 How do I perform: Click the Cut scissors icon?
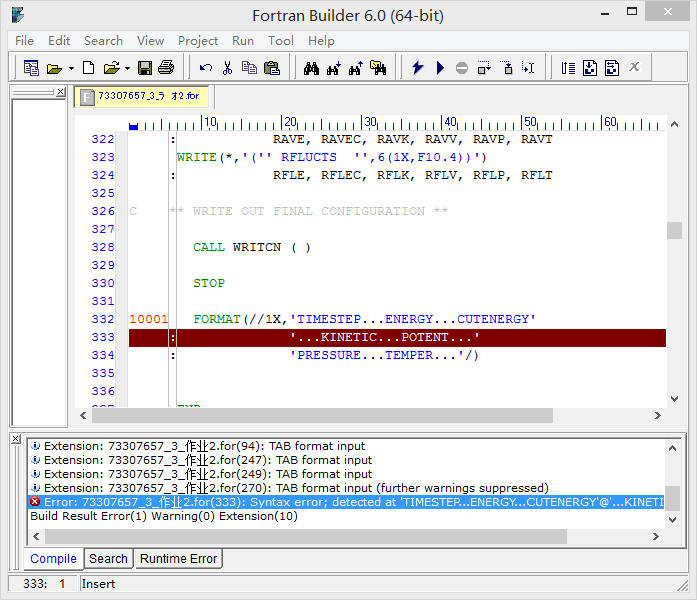pos(227,68)
